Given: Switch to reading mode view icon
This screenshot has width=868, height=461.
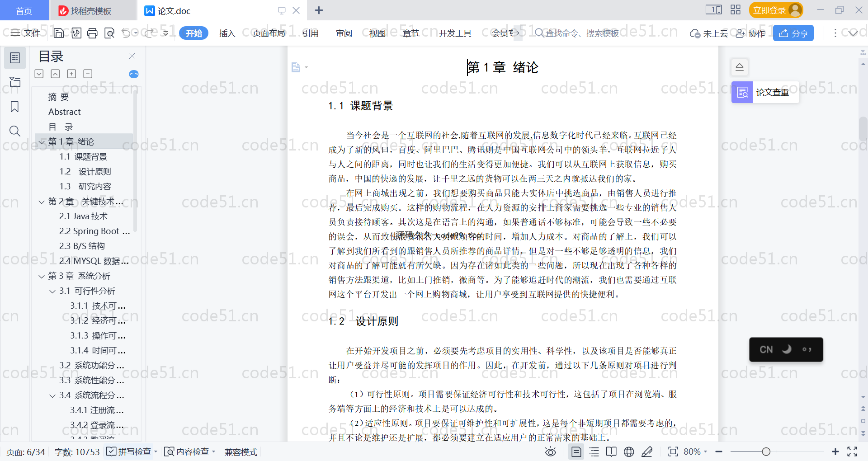Looking at the screenshot, I should 611,452.
